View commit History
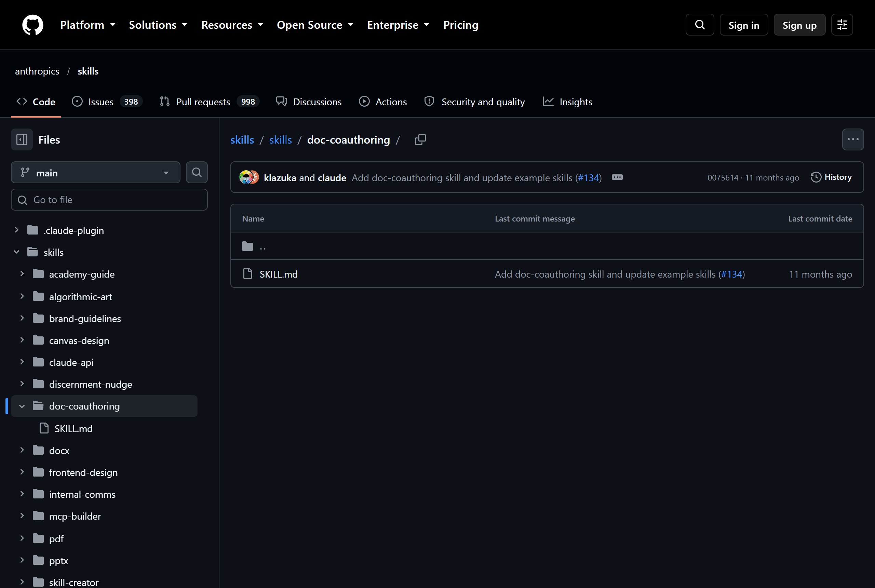 831,177
